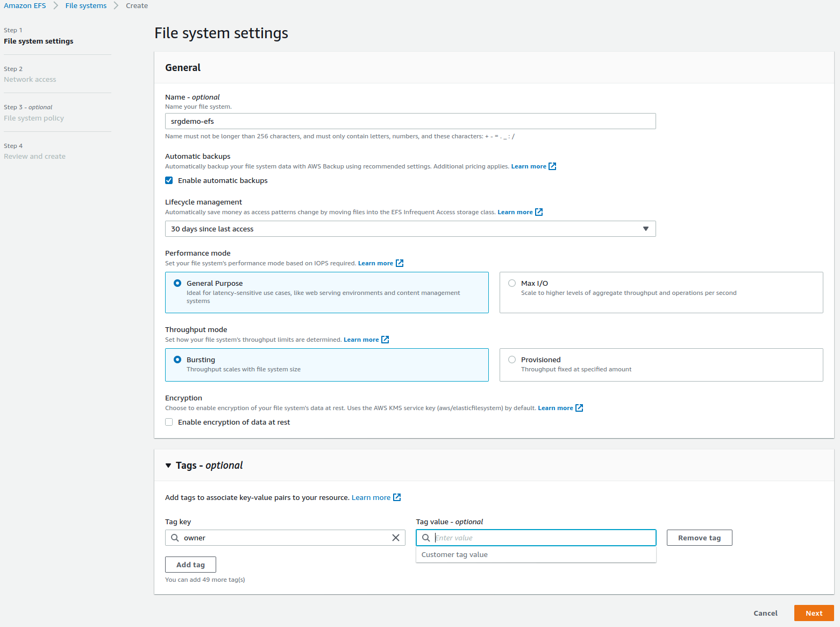Viewport: 840px width, 627px height.
Task: Click the search icon in Tag value field
Action: (426, 538)
